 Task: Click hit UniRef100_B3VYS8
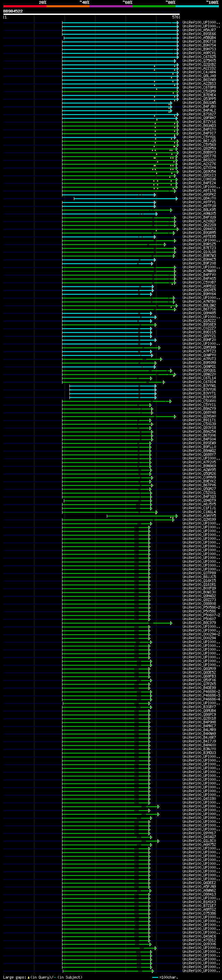coord(199,397)
